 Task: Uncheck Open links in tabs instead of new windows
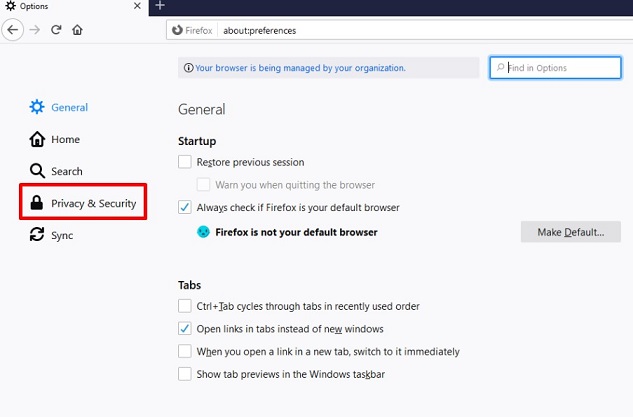(x=185, y=329)
